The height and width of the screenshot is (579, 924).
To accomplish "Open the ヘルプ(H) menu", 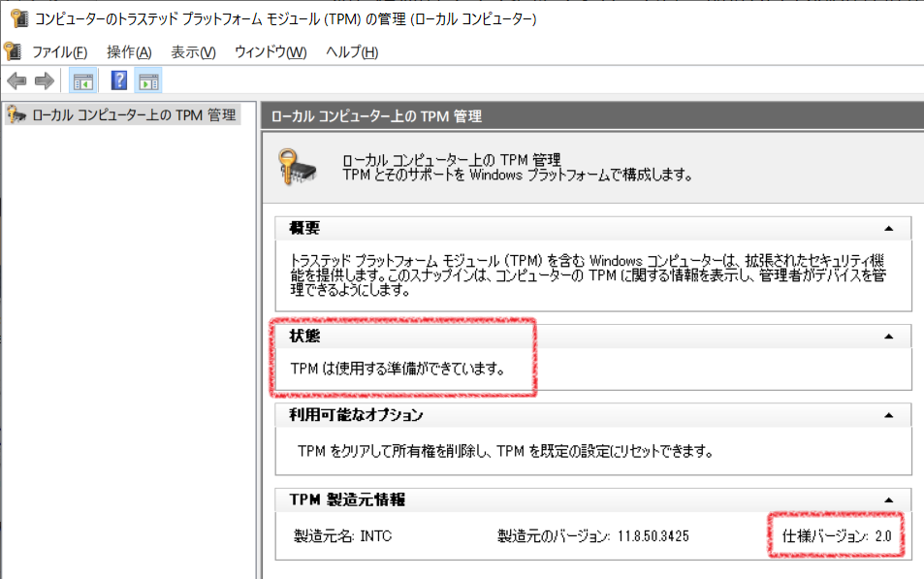I will click(x=352, y=52).
